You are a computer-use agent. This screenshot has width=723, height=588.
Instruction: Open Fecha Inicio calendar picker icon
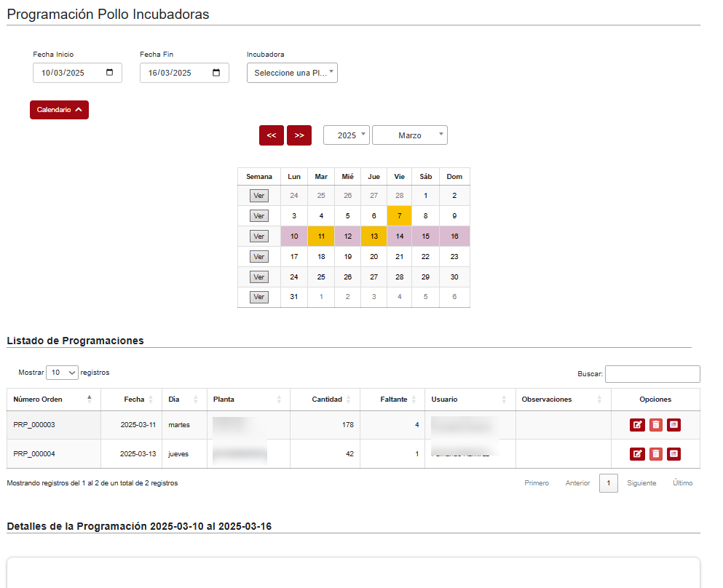tap(110, 72)
